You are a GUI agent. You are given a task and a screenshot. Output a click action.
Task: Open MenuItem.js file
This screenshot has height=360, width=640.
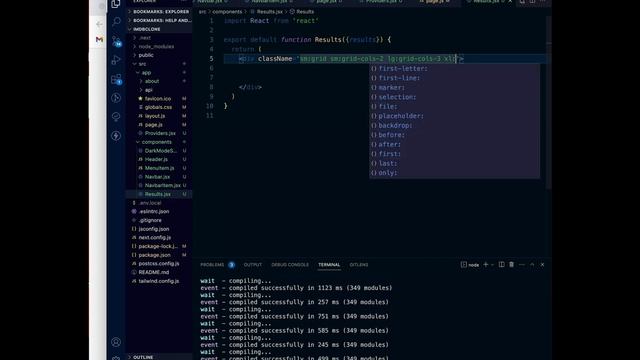[159, 168]
